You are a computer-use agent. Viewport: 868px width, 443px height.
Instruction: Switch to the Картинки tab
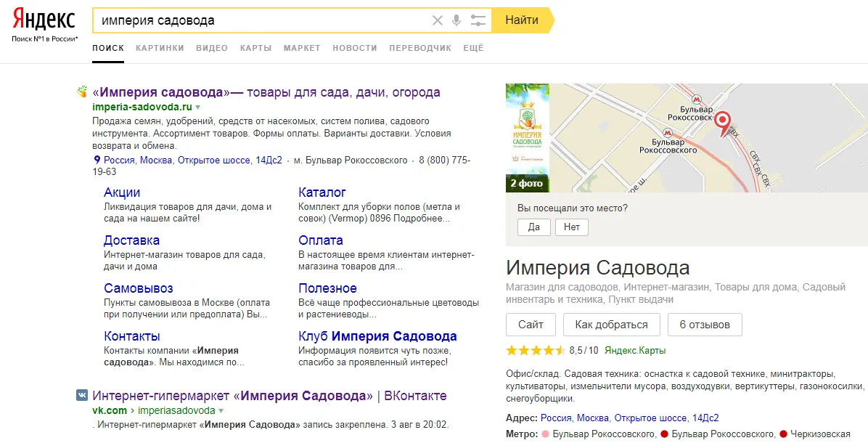point(160,48)
